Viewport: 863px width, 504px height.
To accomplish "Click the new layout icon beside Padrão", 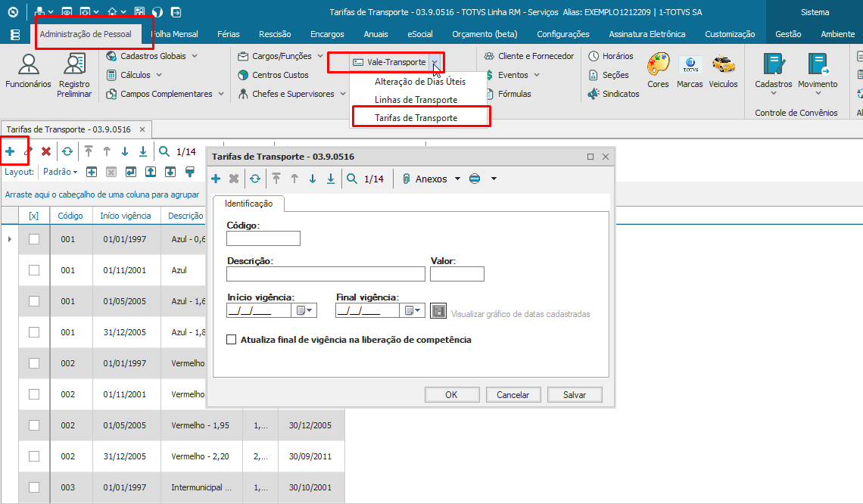I will pos(92,173).
